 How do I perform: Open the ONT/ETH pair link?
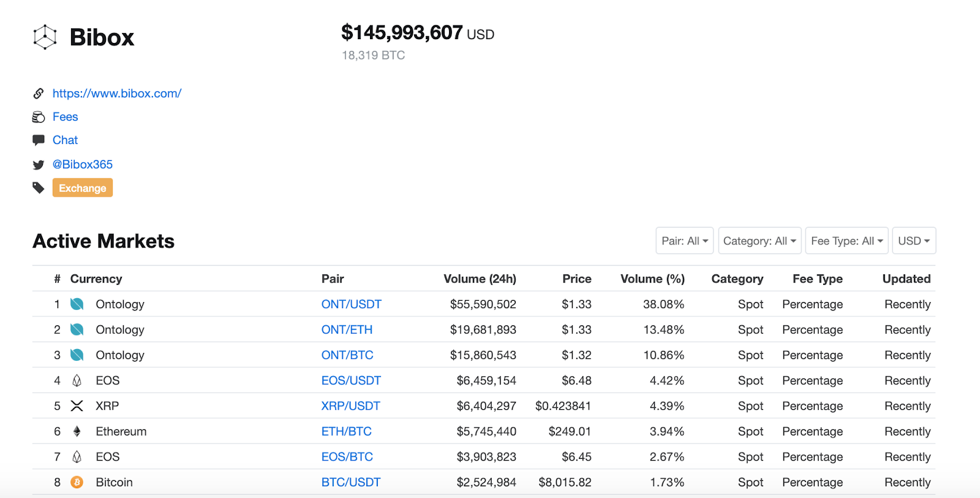coord(347,330)
